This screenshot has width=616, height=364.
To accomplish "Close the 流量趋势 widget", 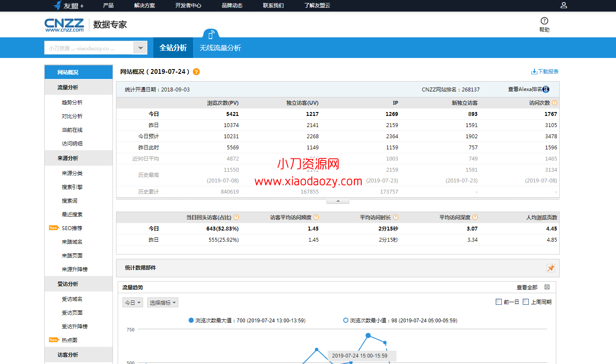I will pos(547,287).
